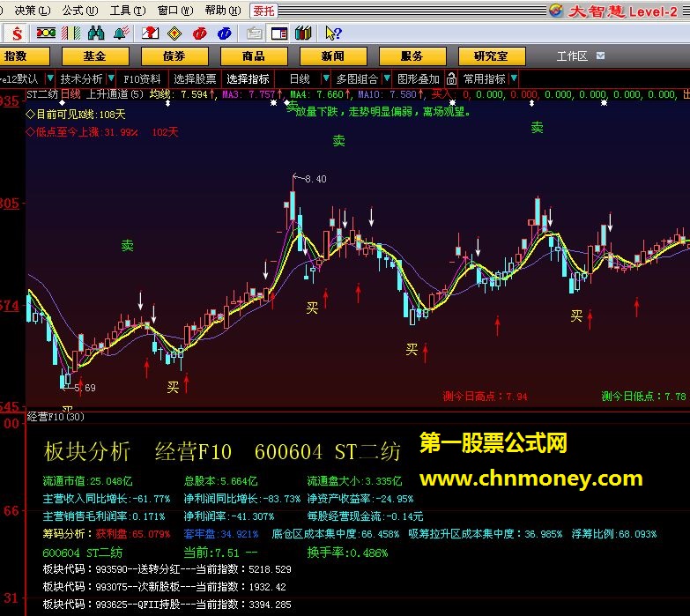The image size is (690, 616).
Task: Select the 多图组合 tab
Action: tap(357, 79)
